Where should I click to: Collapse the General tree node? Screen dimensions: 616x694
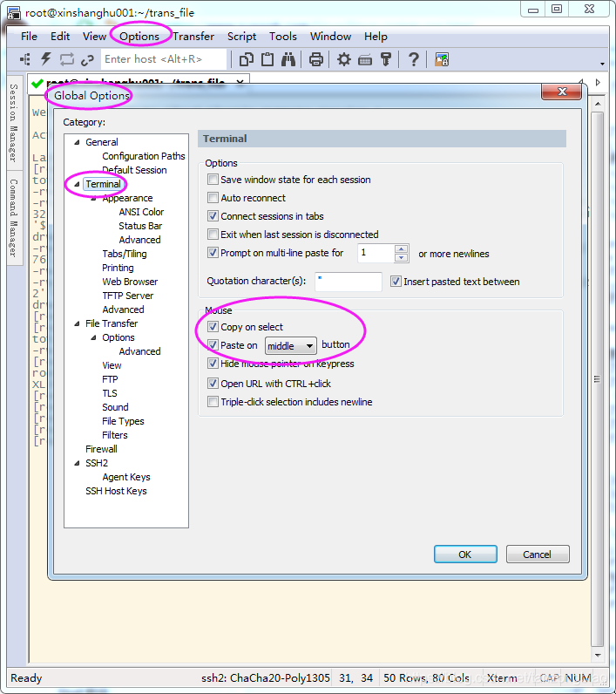pos(77,142)
